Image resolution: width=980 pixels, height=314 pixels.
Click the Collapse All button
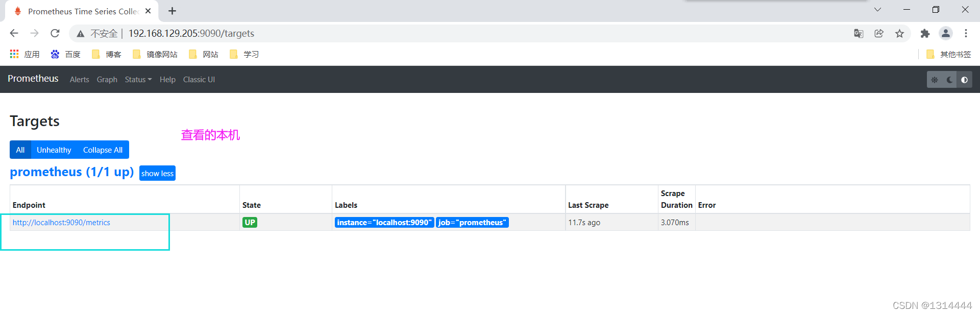(103, 150)
